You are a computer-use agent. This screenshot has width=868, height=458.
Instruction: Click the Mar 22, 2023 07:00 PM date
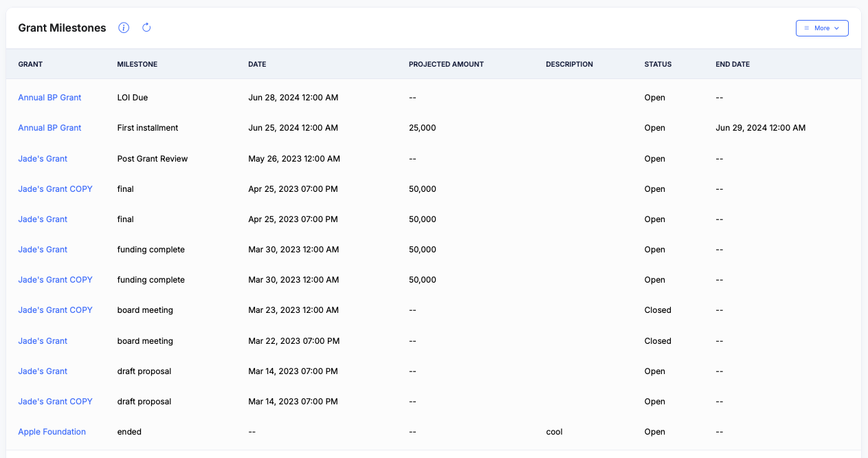(294, 341)
